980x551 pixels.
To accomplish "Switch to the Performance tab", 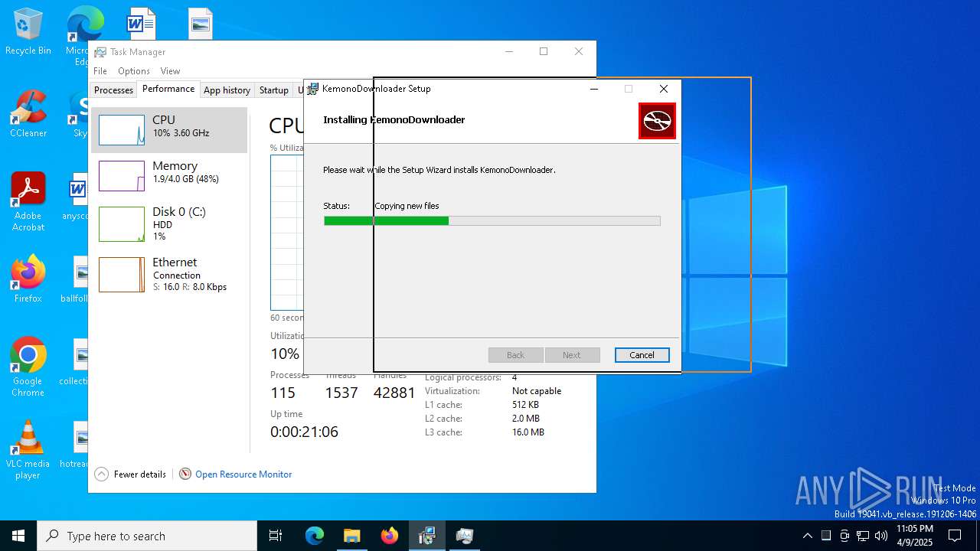I will pos(168,89).
